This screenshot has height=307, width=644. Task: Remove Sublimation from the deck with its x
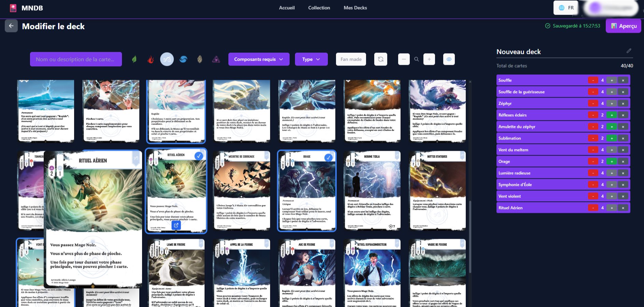[624, 138]
